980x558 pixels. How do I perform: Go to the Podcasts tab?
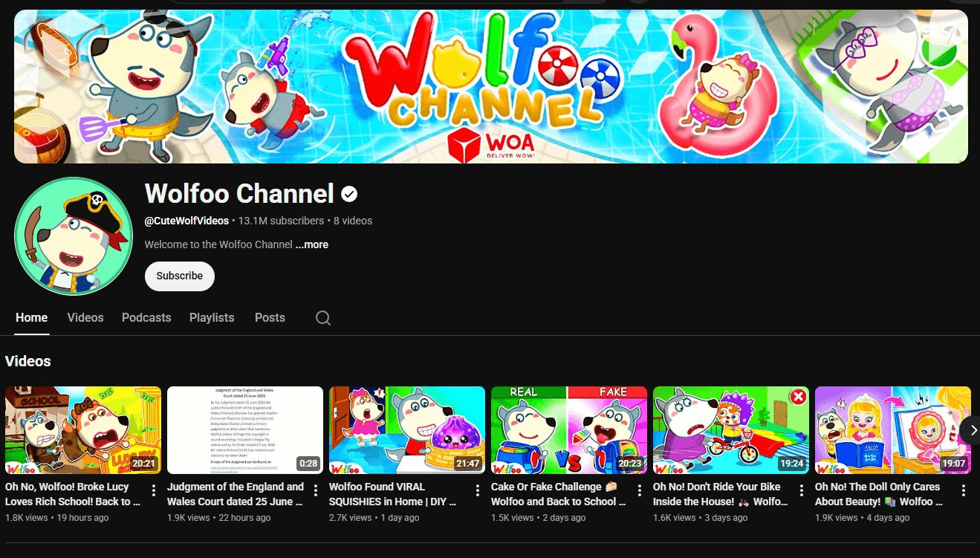(x=146, y=317)
